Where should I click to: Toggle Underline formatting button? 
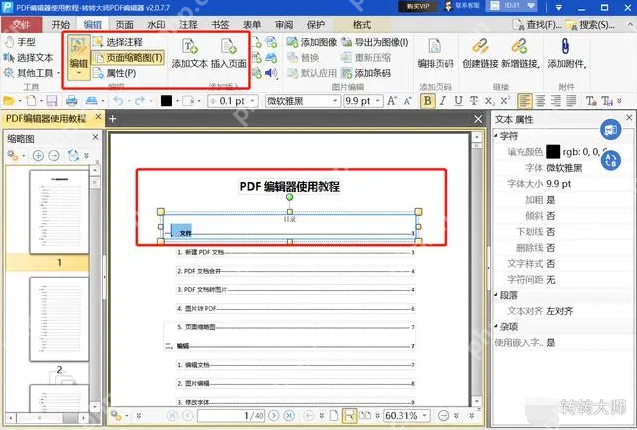pos(458,101)
